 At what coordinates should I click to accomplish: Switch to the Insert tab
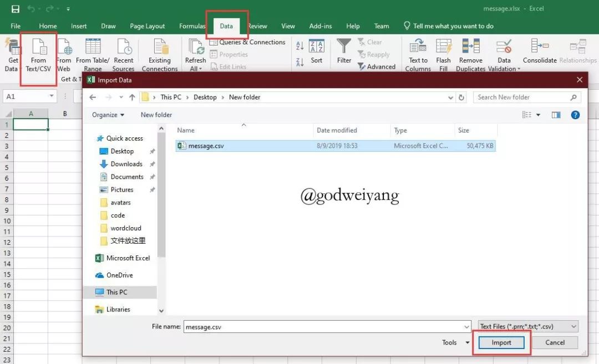(79, 26)
